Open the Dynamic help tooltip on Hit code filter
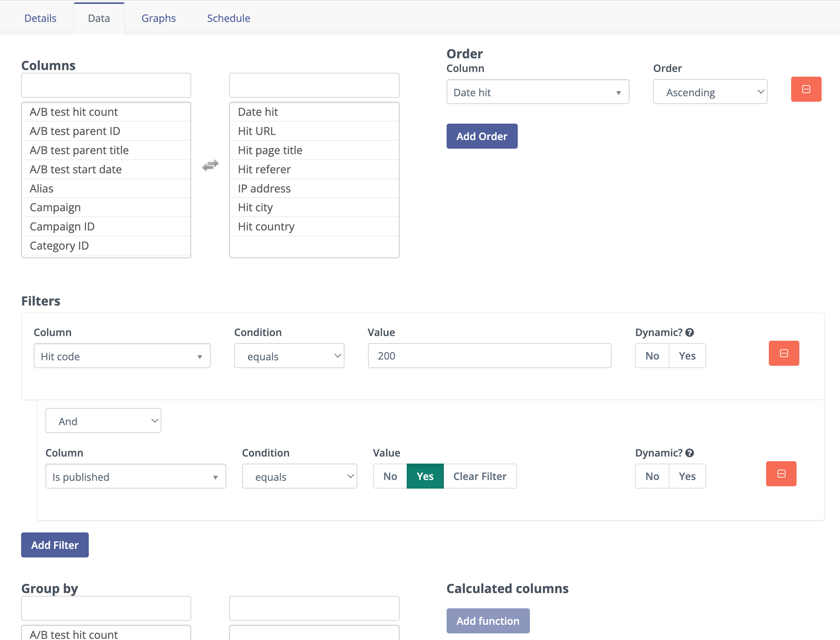840x640 pixels. pos(690,332)
